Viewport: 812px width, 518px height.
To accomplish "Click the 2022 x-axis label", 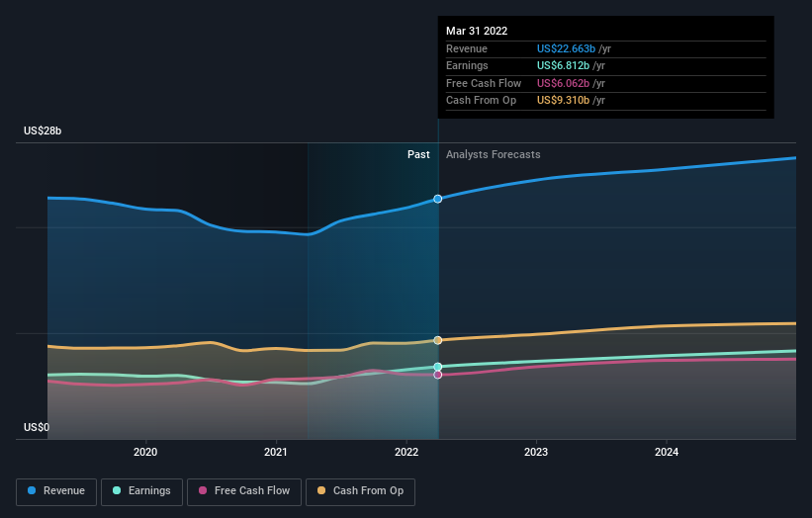I will pyautogui.click(x=406, y=452).
